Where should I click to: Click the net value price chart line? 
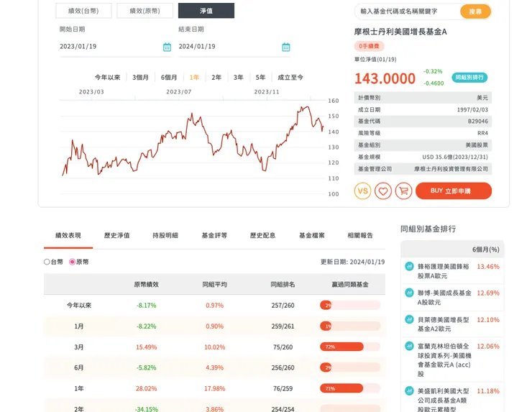click(192, 141)
